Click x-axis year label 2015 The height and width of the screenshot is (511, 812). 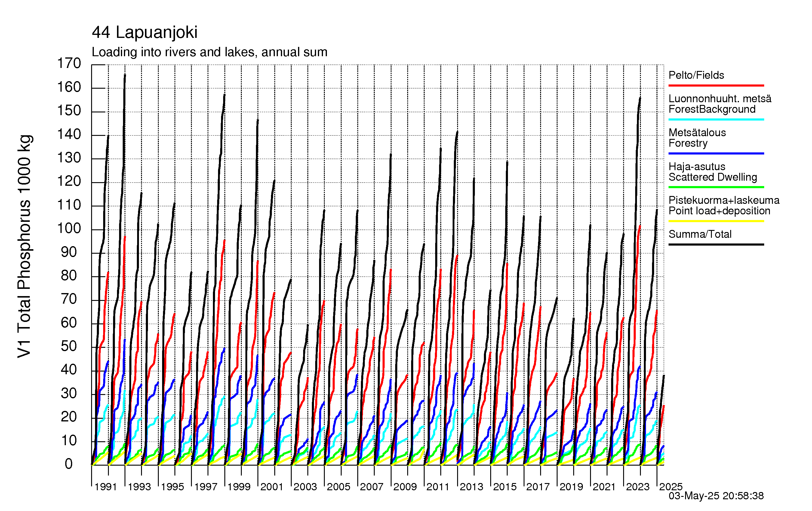[x=505, y=487]
